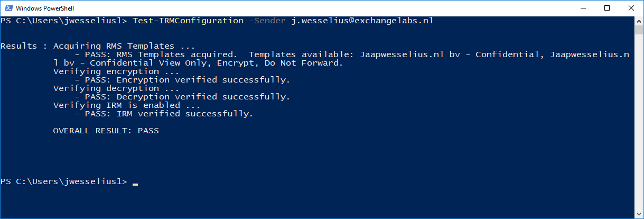
Task: Click the Test-IRMConfiguration command text
Action: (188, 21)
